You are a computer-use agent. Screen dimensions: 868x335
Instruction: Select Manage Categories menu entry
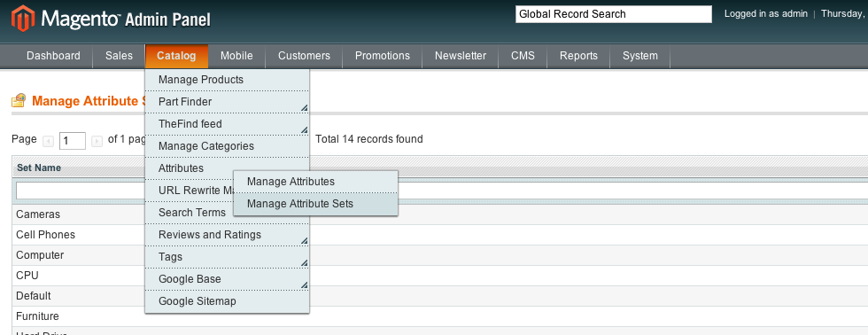227,146
